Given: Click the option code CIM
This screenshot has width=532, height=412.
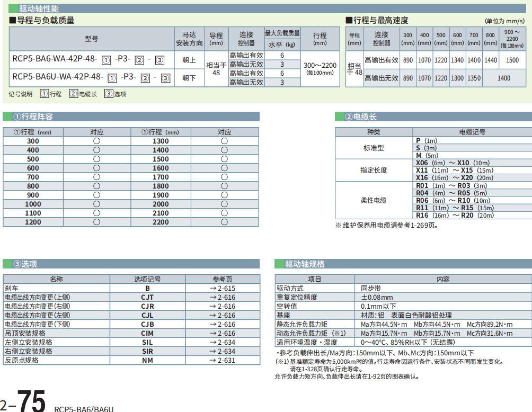Looking at the screenshot, I should (x=147, y=334).
